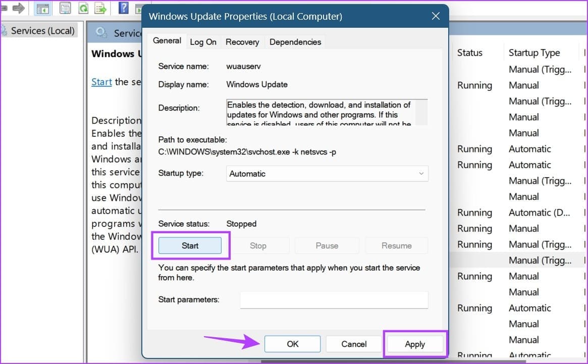Click the Description box scrollbar in the dialog
This screenshot has width=588, height=364.
pyautogui.click(x=421, y=112)
